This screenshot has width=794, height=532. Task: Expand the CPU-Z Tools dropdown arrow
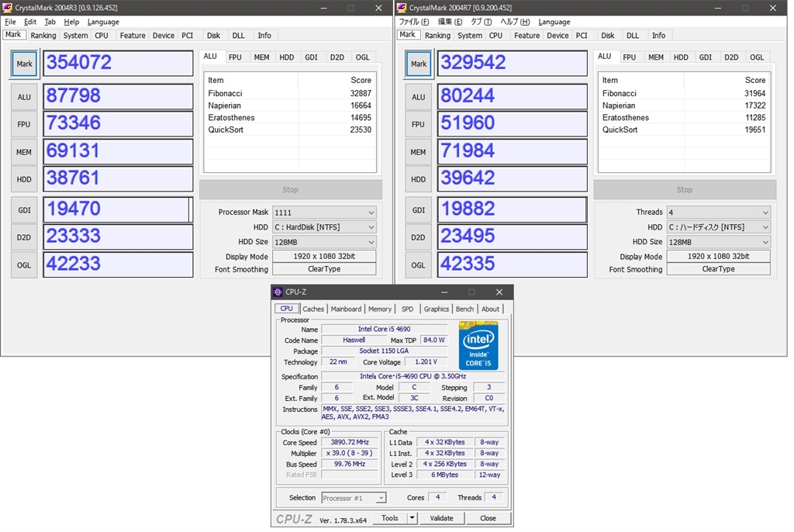(x=412, y=518)
